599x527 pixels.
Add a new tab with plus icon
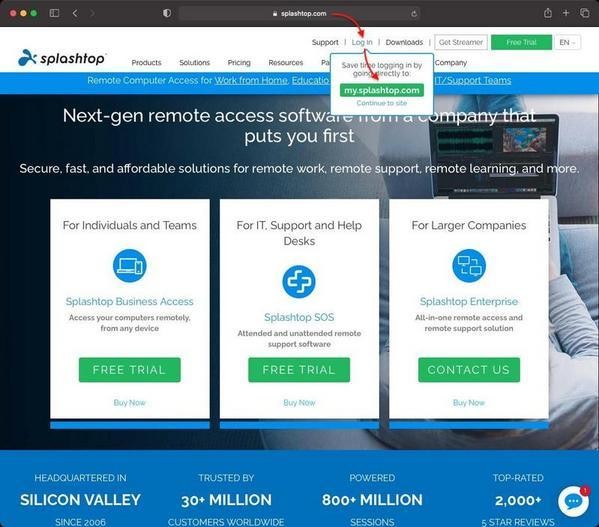pyautogui.click(x=566, y=13)
